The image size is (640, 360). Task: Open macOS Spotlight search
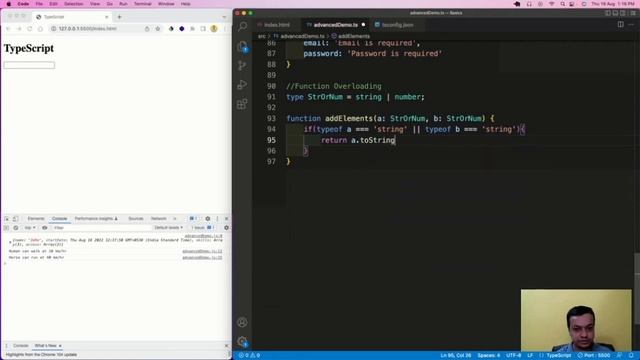[562, 4]
